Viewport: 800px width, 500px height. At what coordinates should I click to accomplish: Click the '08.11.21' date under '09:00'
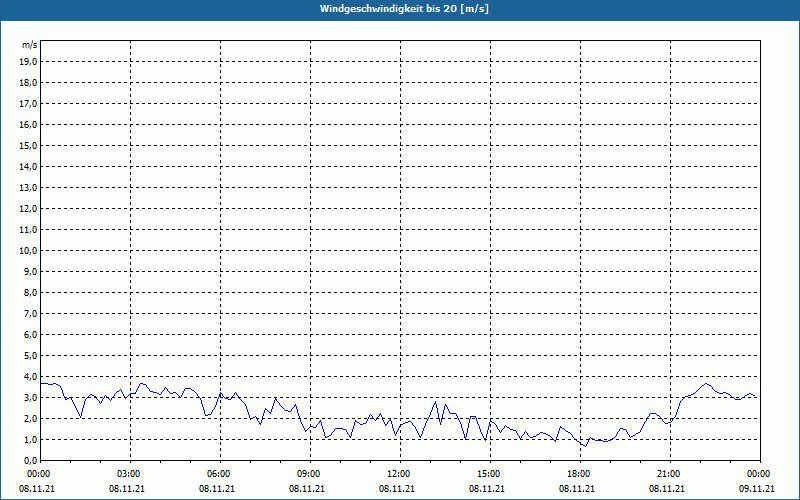[307, 488]
